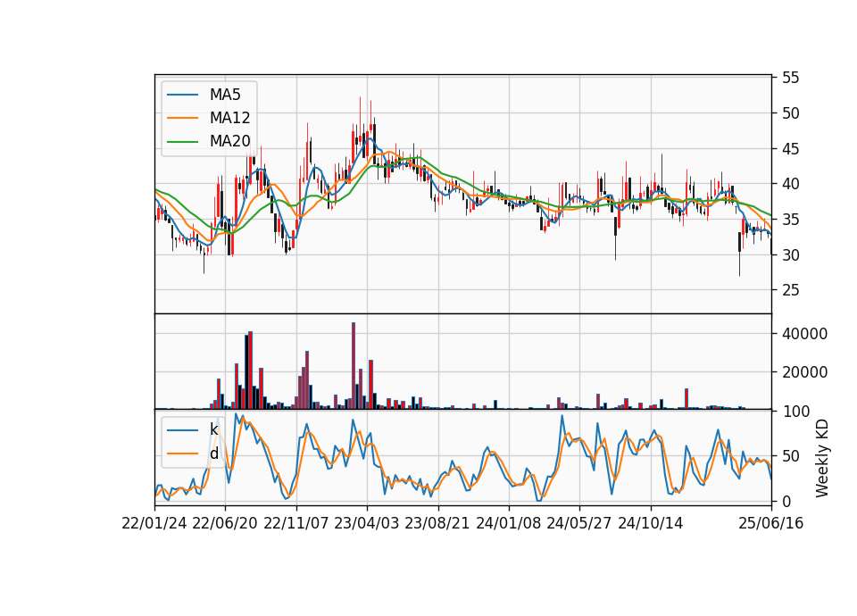Viewport: 857px width, 616px height.
Task: Click the Weekly KD axis title
Action: pos(821,459)
